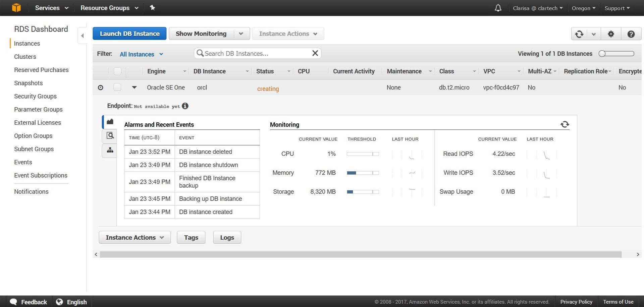The image size is (644, 307).
Task: Click the RDS Dashboard heading link
Action: click(x=41, y=29)
